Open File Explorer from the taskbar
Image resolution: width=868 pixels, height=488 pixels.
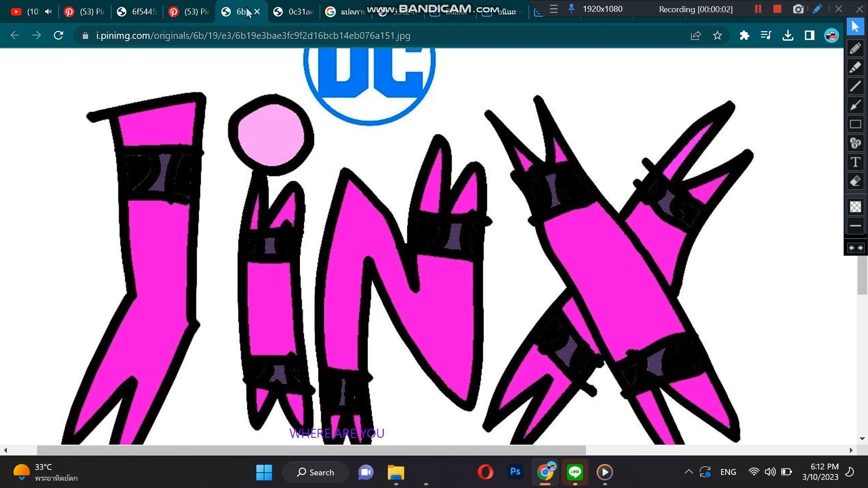[396, 472]
